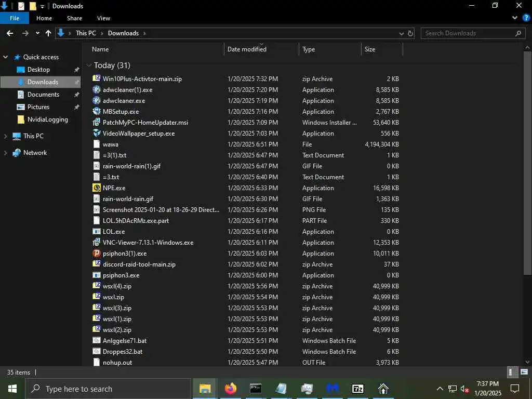Switch to details view layout icon
The height and width of the screenshot is (399, 532).
point(511,372)
